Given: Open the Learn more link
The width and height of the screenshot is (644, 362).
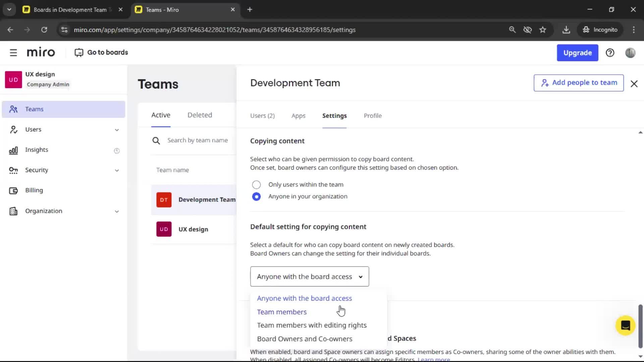Looking at the screenshot, I should 433,359.
